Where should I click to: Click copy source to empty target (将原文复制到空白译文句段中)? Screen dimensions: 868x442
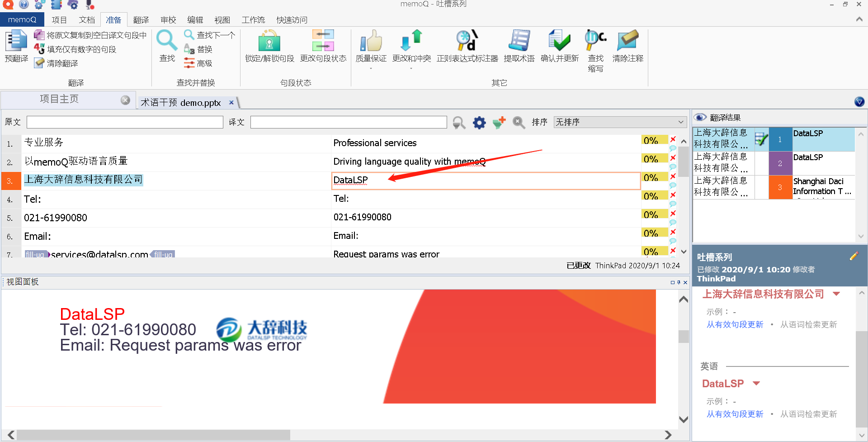(90, 35)
